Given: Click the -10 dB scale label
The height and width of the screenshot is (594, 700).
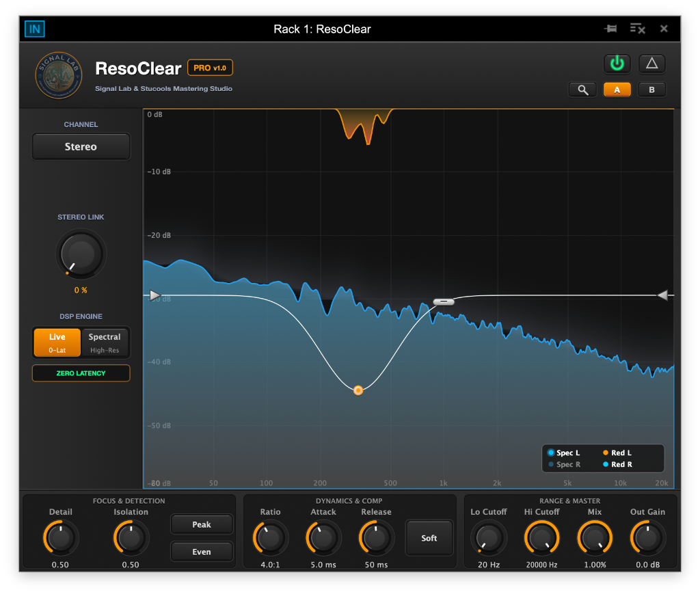Looking at the screenshot, I should point(159,172).
